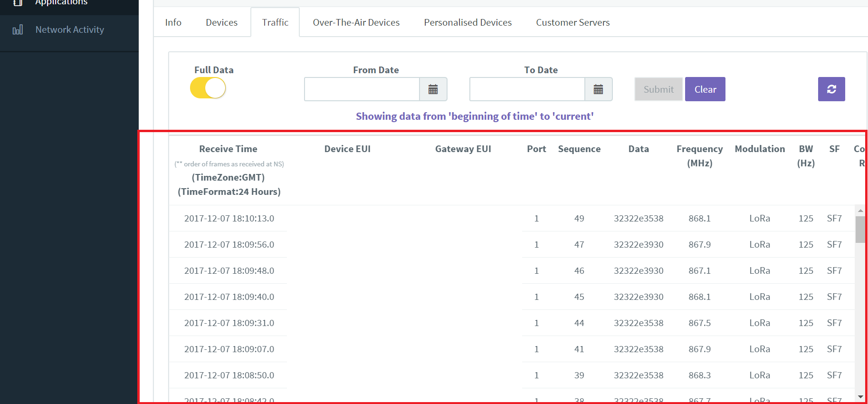The height and width of the screenshot is (404, 868).
Task: Open Network Activity in the sidebar
Action: [x=70, y=29]
